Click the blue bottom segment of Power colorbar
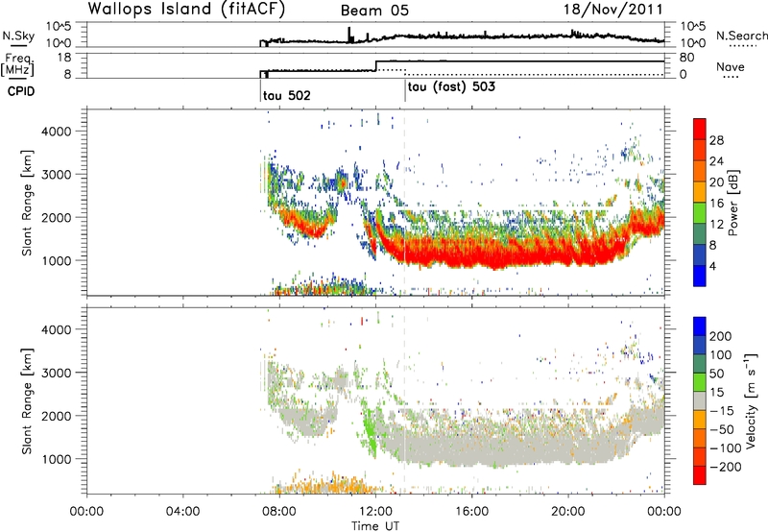768x532 pixels. click(700, 276)
